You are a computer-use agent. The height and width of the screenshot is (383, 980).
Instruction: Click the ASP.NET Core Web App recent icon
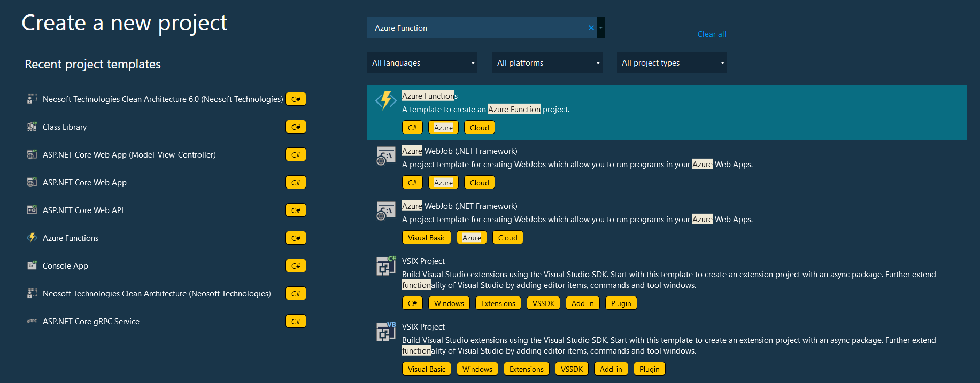pos(32,182)
